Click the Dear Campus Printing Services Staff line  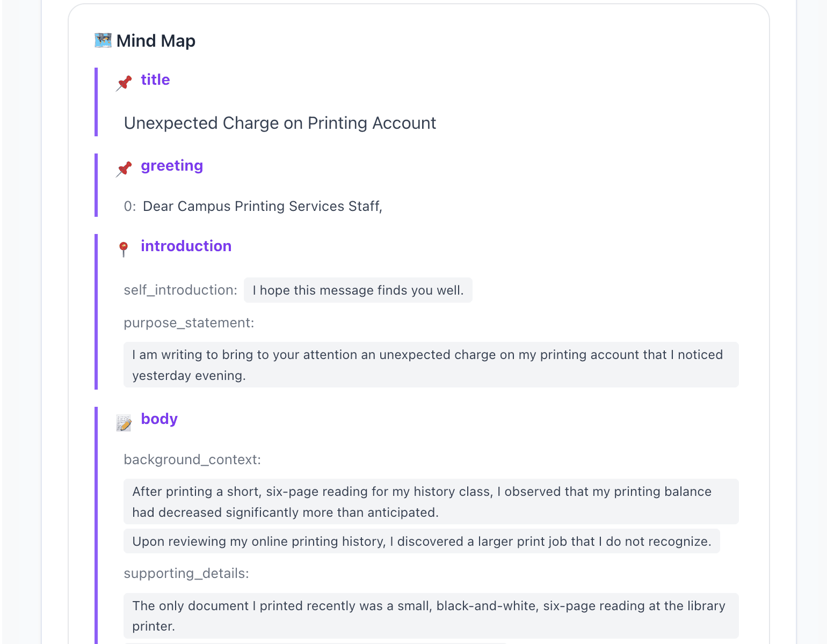pos(262,207)
